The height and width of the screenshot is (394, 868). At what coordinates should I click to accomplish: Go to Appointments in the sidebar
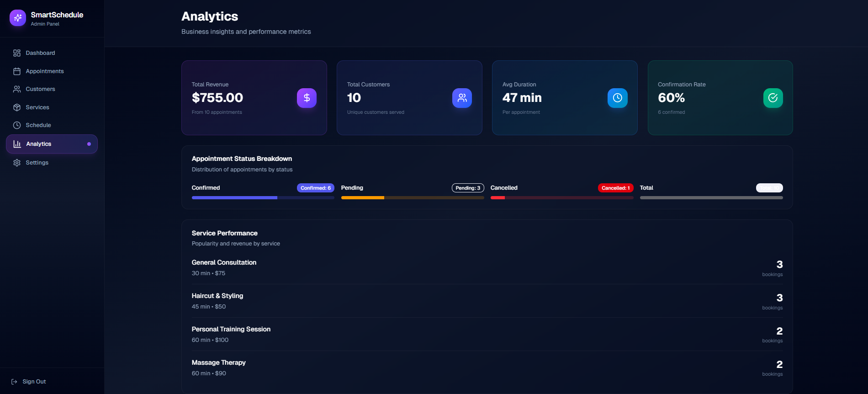point(44,71)
